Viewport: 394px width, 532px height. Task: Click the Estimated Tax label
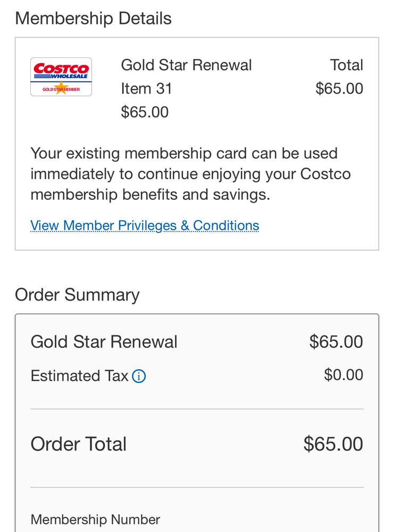click(x=79, y=376)
